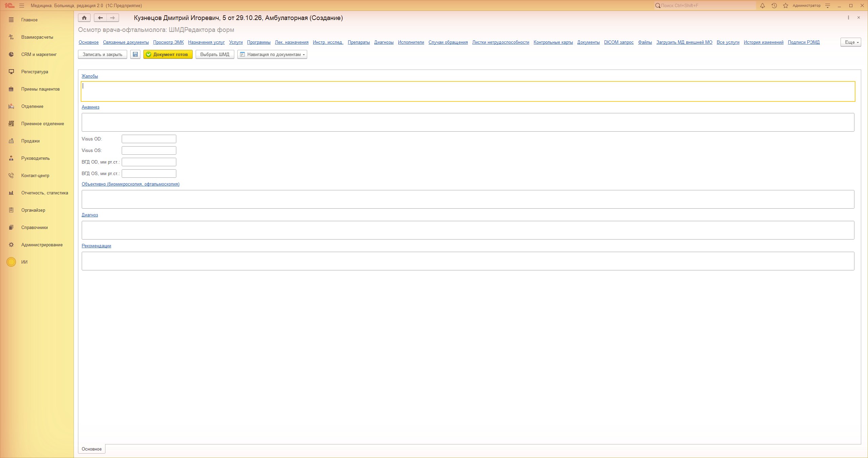Click the search field Поиск Ctrl+Shift+F

[x=705, y=5]
